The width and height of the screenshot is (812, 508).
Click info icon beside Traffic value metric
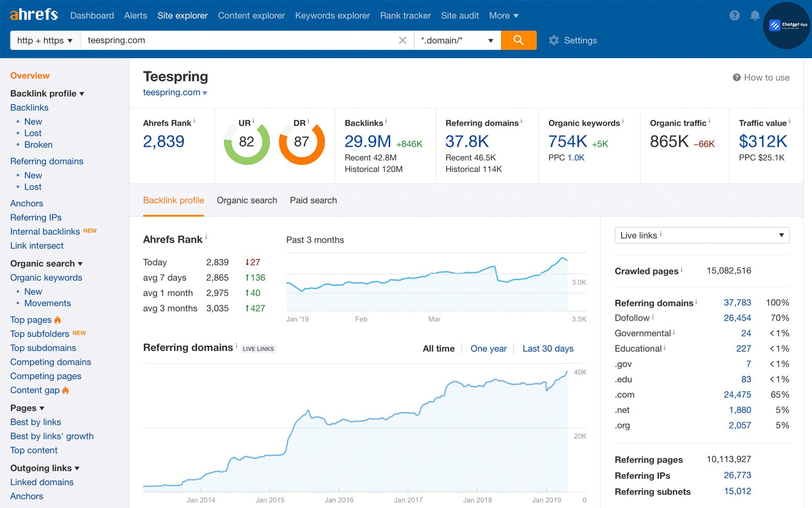[x=789, y=121]
